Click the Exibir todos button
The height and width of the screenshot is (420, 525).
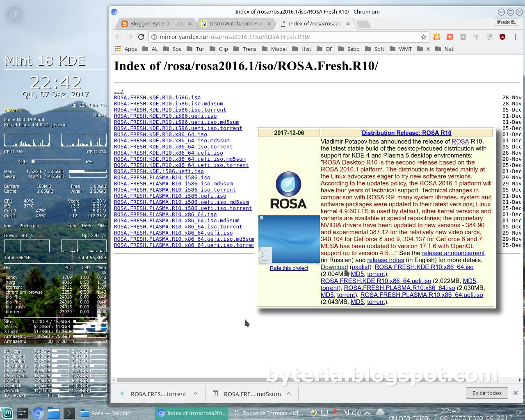click(x=487, y=393)
